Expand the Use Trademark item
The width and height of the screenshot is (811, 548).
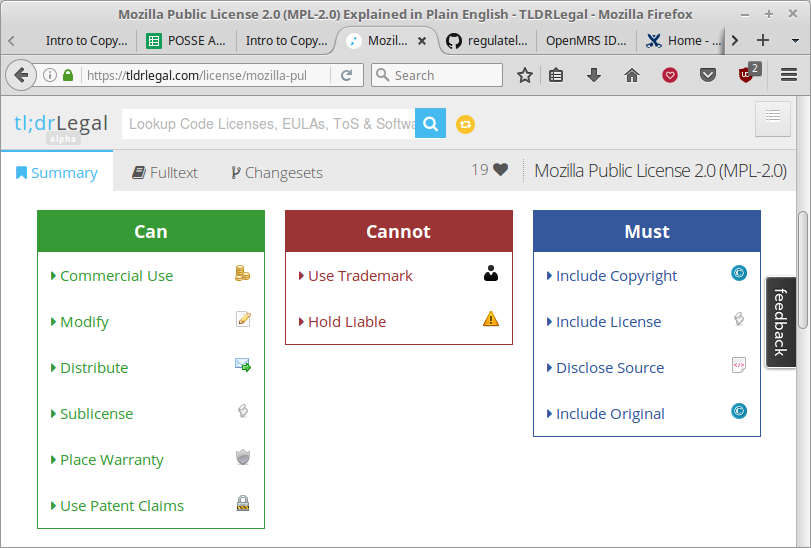tap(355, 276)
